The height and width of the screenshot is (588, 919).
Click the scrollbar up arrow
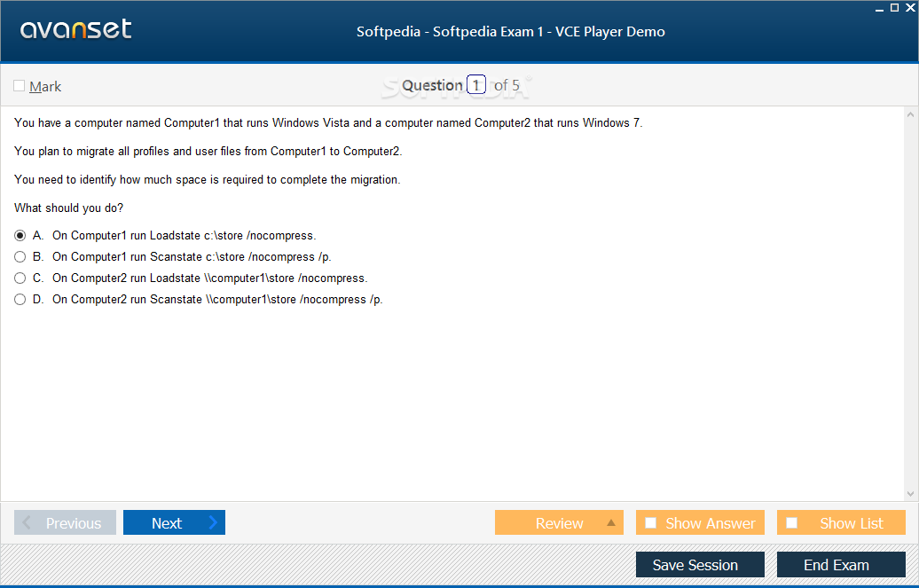point(910,115)
